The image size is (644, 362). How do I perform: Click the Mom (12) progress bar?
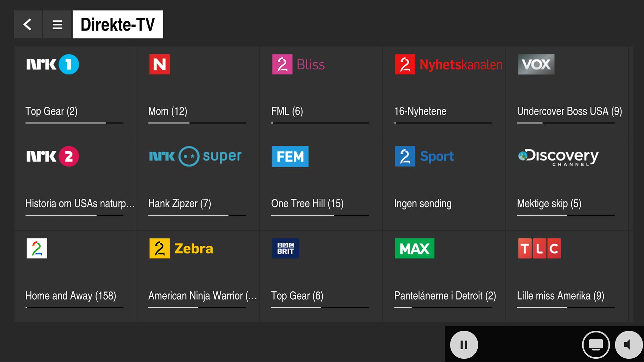[197, 123]
